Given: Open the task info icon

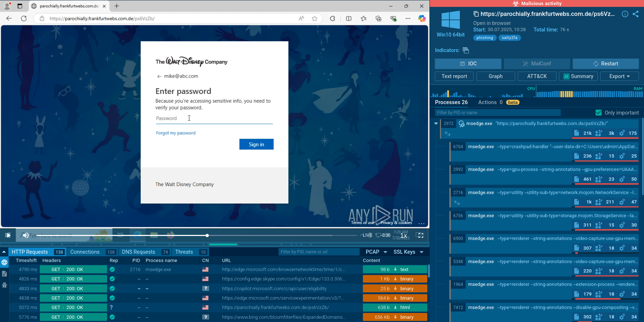Looking at the screenshot, I should click(625, 14).
